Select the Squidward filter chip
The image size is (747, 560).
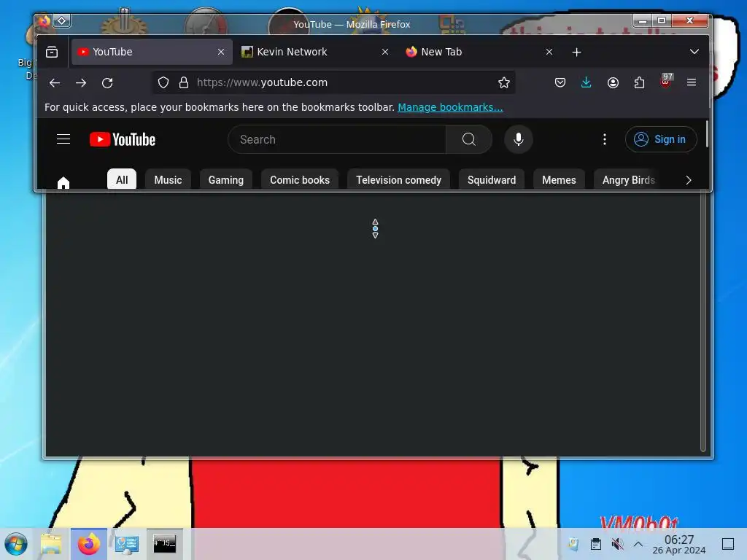[x=492, y=180]
